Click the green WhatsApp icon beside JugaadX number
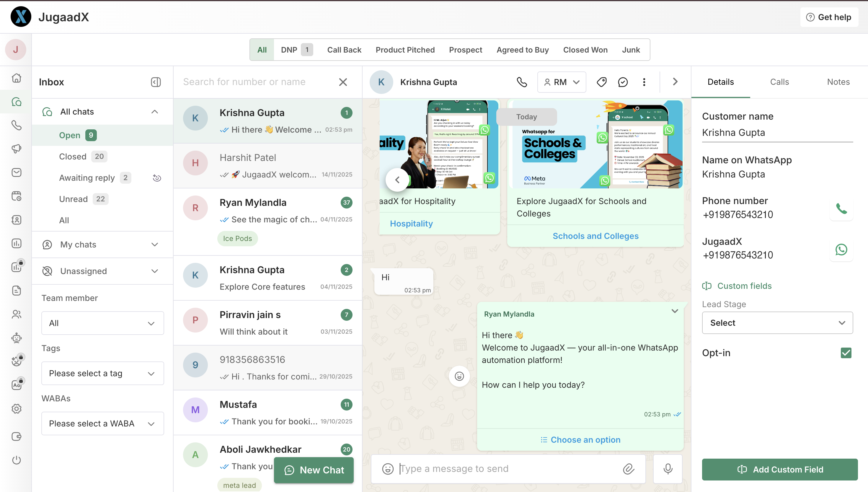 pyautogui.click(x=841, y=250)
